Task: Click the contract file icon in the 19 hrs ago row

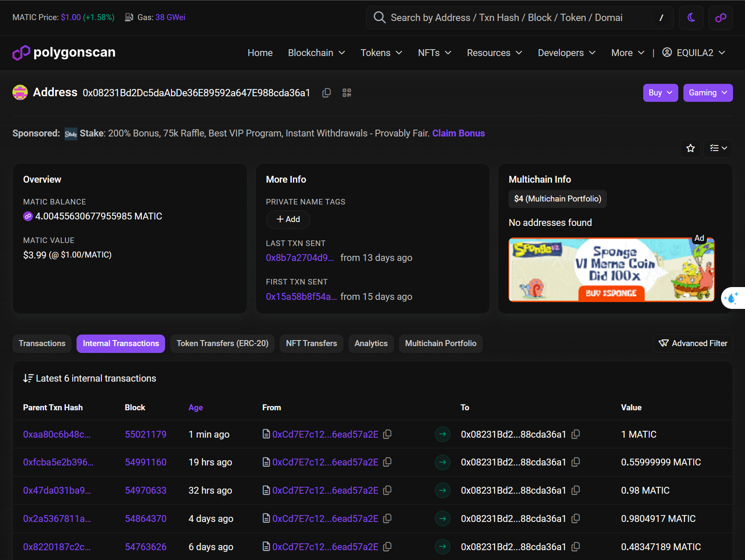Action: [266, 462]
